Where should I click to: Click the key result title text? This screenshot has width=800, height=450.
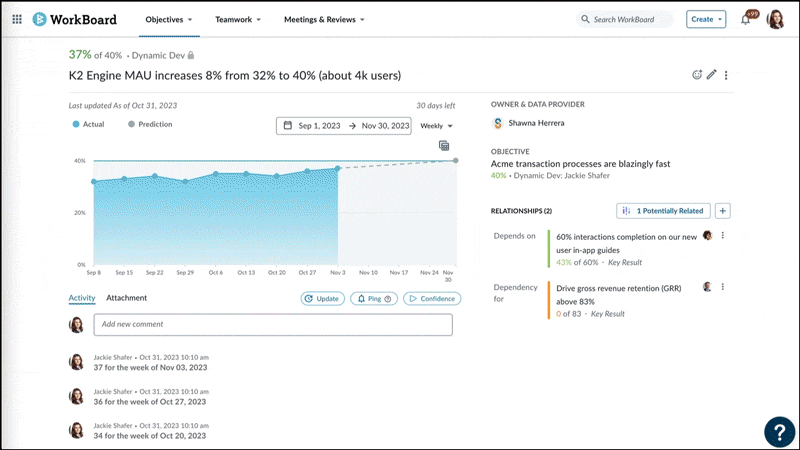click(x=235, y=76)
